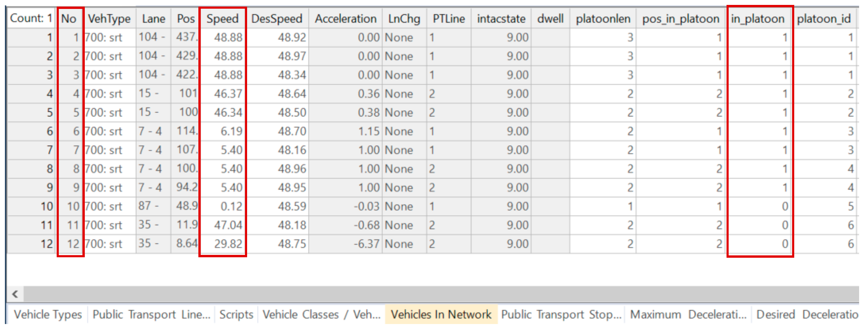Select the Scripts tab
The width and height of the screenshot is (868, 332).
point(236,314)
